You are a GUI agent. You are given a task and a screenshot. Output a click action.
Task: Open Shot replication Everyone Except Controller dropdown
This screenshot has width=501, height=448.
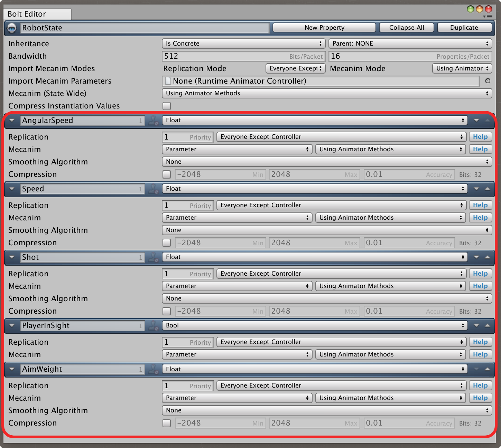(341, 274)
